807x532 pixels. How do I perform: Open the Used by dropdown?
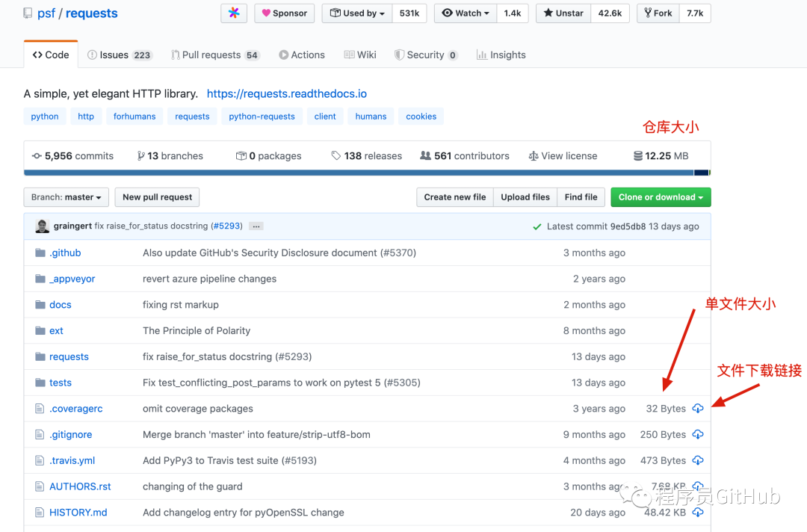[x=357, y=13]
